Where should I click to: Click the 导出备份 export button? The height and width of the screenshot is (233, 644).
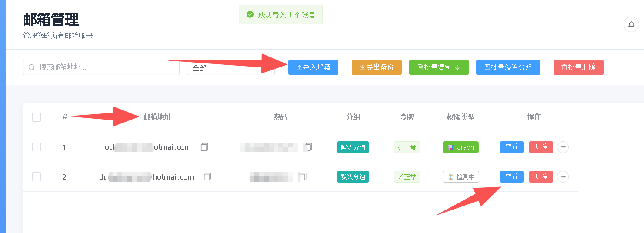(x=377, y=67)
